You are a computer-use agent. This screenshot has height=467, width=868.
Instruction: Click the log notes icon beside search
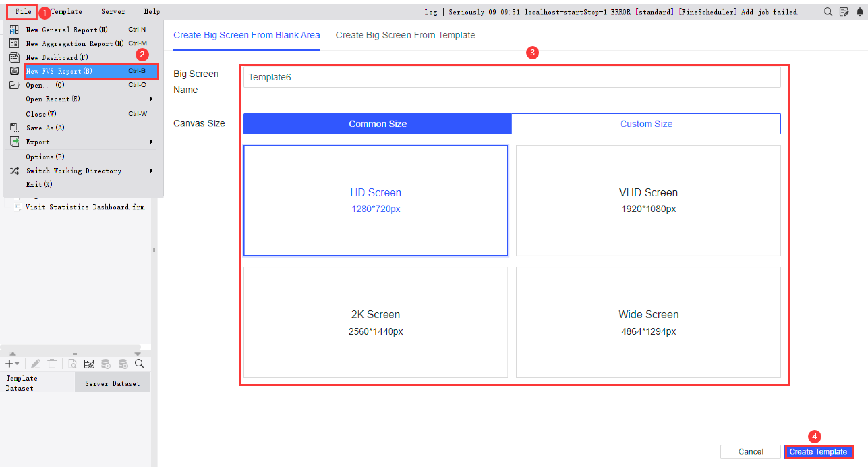pos(844,12)
